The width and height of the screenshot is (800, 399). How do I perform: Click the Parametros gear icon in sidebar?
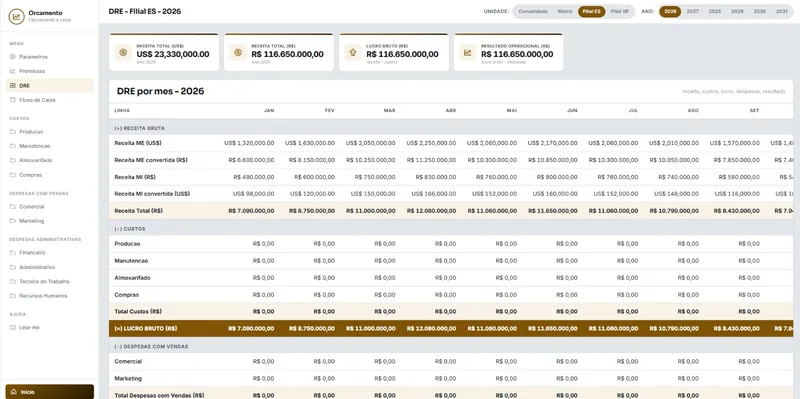(13, 57)
